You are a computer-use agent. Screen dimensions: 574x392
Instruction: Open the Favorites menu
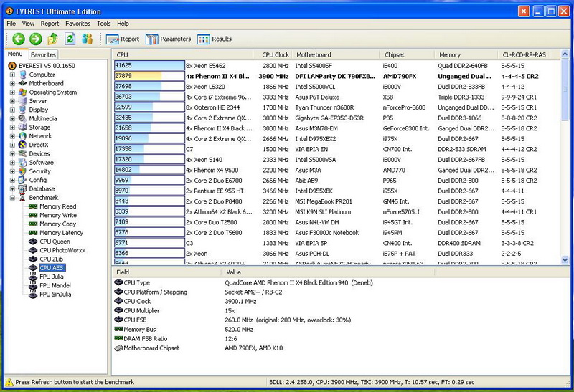(78, 24)
